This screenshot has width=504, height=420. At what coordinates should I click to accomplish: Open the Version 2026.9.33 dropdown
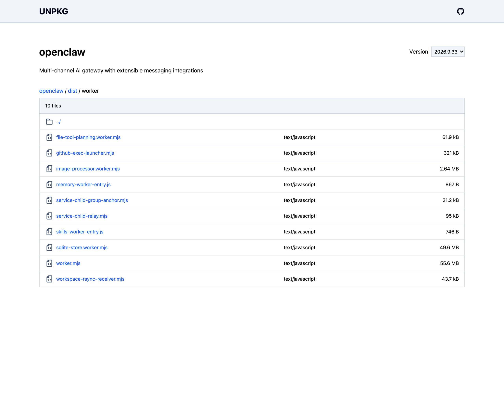(448, 52)
